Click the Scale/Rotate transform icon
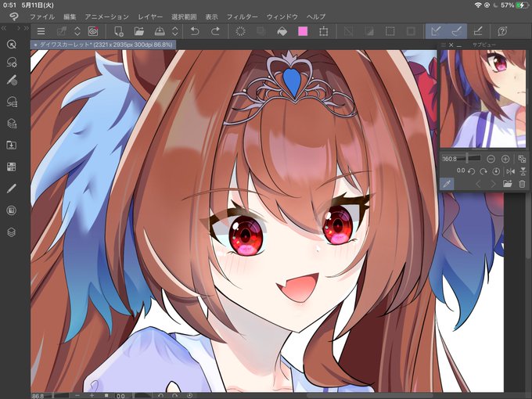 324,31
